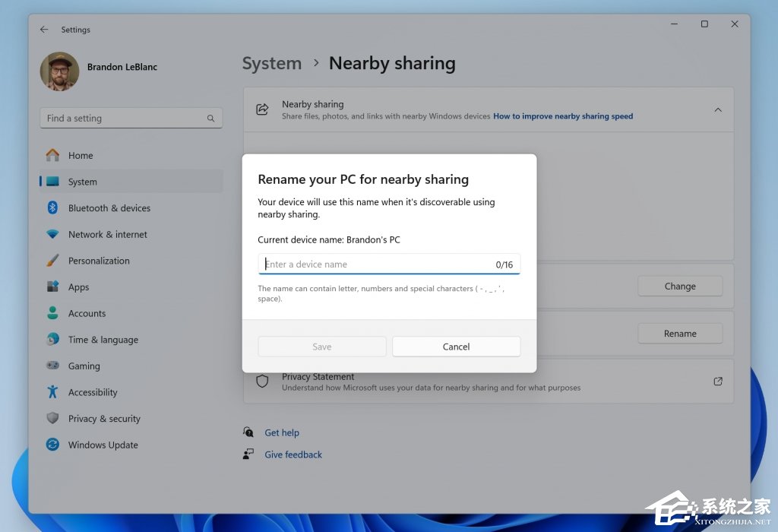Click the Windows Update icon
The width and height of the screenshot is (778, 532).
click(52, 445)
